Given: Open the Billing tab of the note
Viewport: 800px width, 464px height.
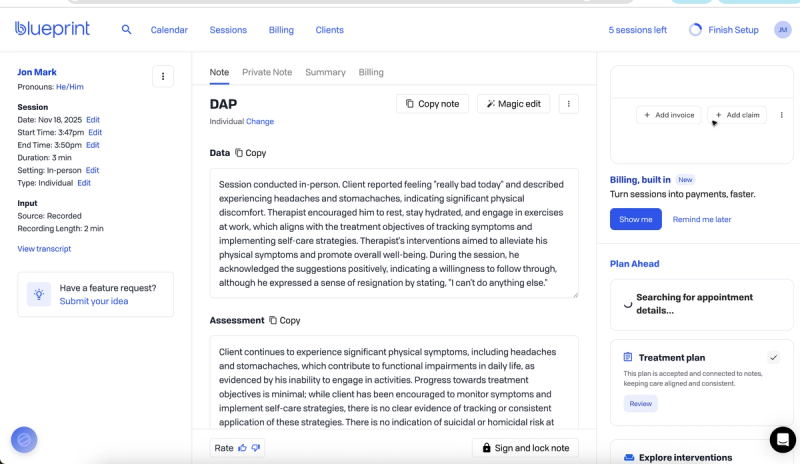Looking at the screenshot, I should coord(371,72).
